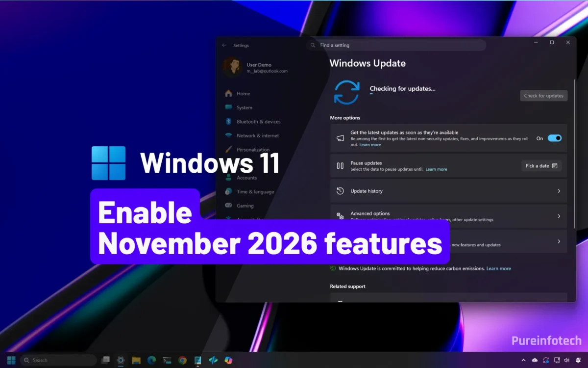
Task: Open carbon emissions Learn more link
Action: 498,269
